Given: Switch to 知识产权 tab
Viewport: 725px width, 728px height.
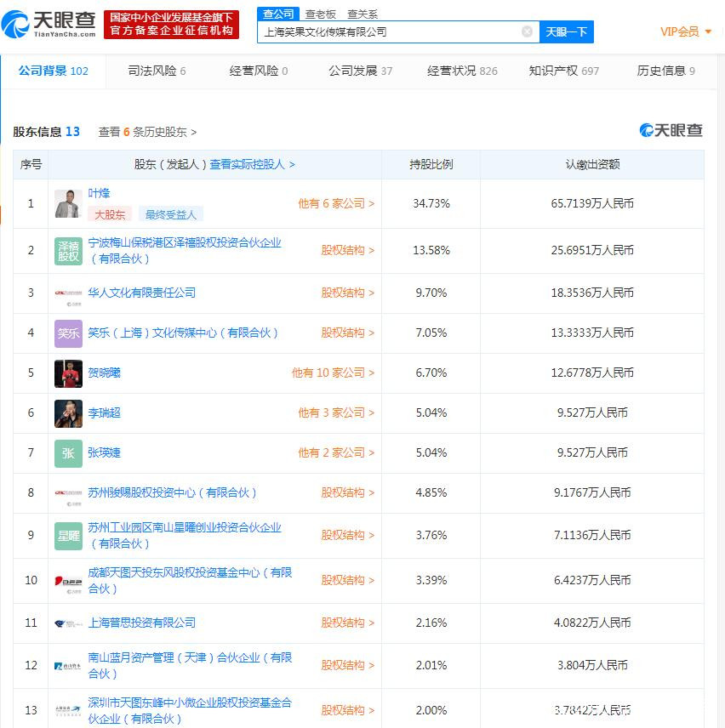Looking at the screenshot, I should click(564, 71).
